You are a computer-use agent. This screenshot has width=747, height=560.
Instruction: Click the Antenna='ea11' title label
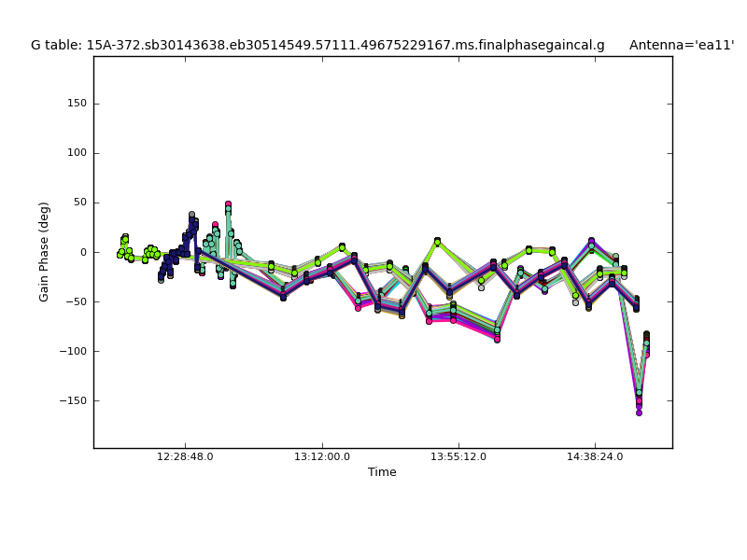point(681,45)
